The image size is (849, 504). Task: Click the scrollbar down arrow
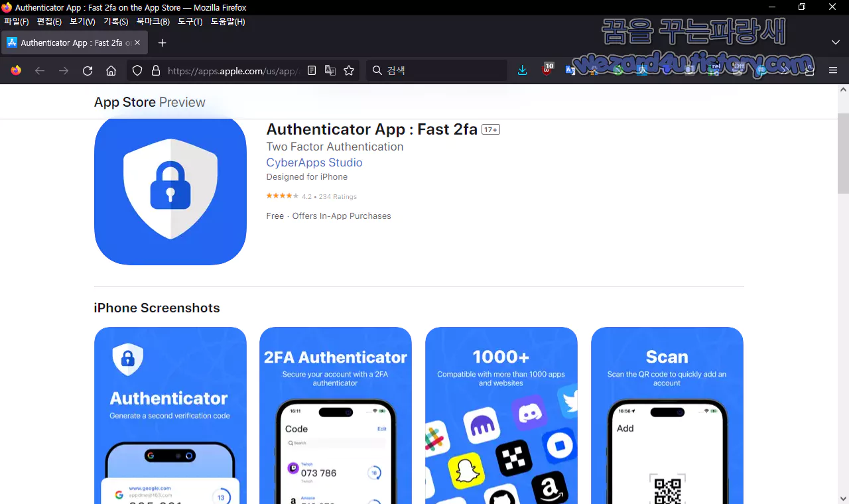tap(843, 498)
